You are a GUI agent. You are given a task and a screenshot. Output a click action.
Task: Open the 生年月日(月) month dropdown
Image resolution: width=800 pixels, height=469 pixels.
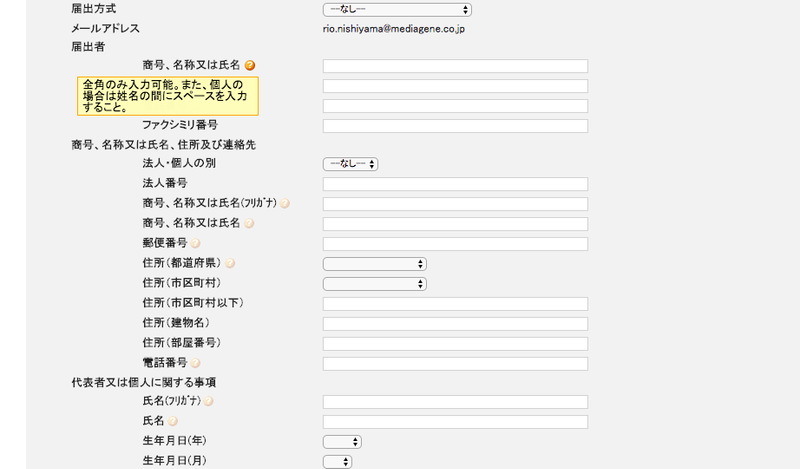coord(337,461)
